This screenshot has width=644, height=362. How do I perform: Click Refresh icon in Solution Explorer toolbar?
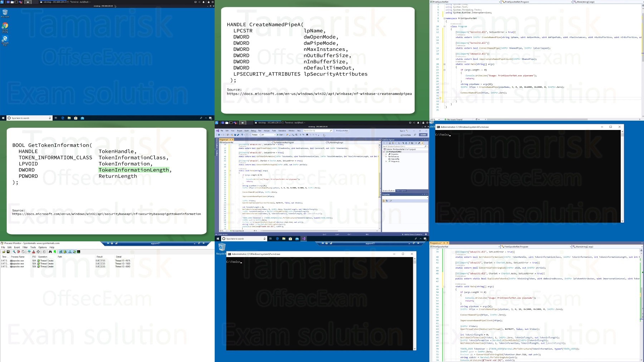406,143
